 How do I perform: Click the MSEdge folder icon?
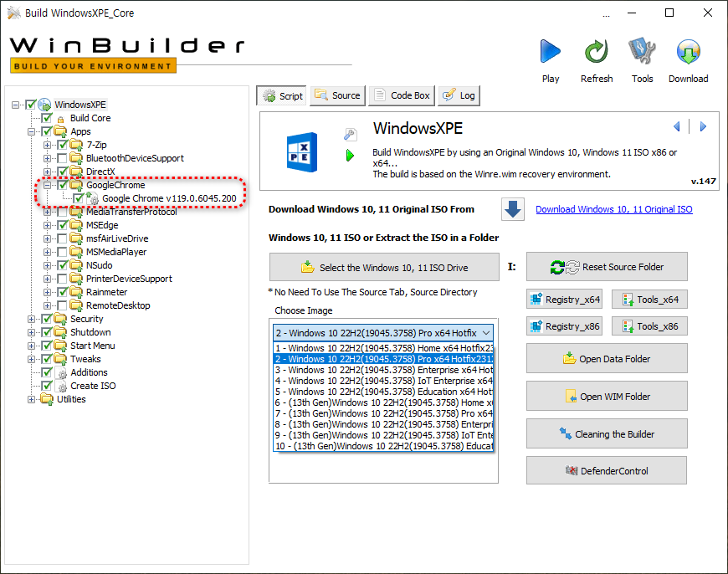point(77,225)
